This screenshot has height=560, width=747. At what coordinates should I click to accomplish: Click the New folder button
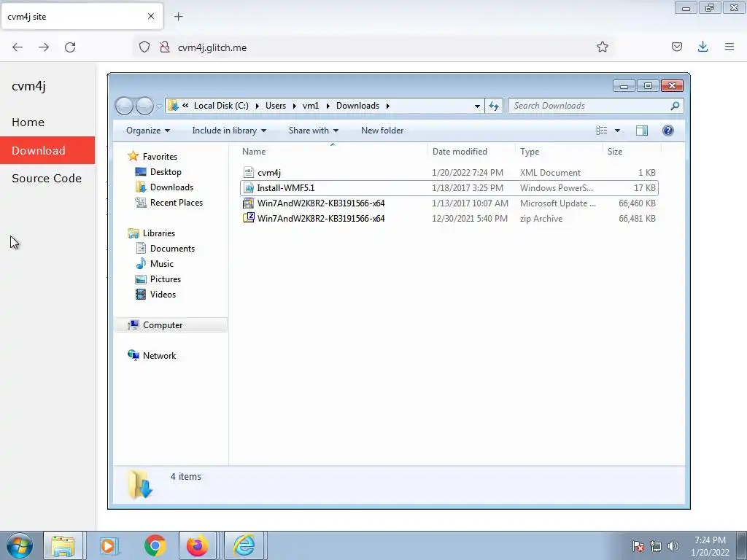(382, 131)
